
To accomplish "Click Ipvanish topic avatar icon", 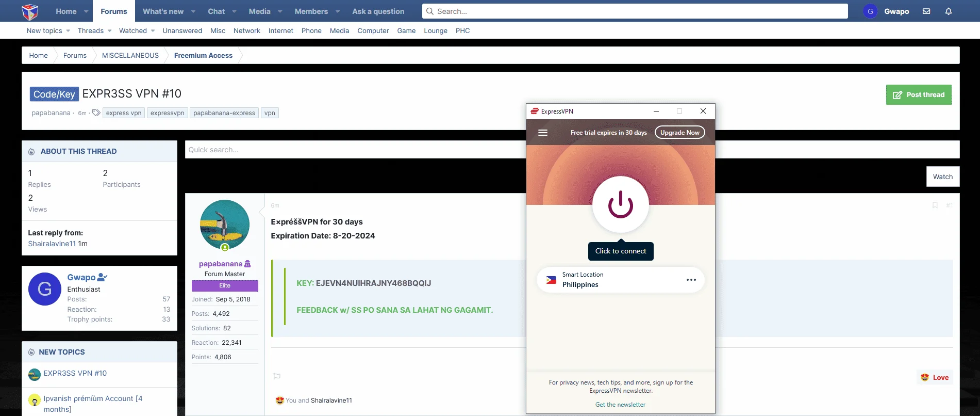I will point(35,400).
